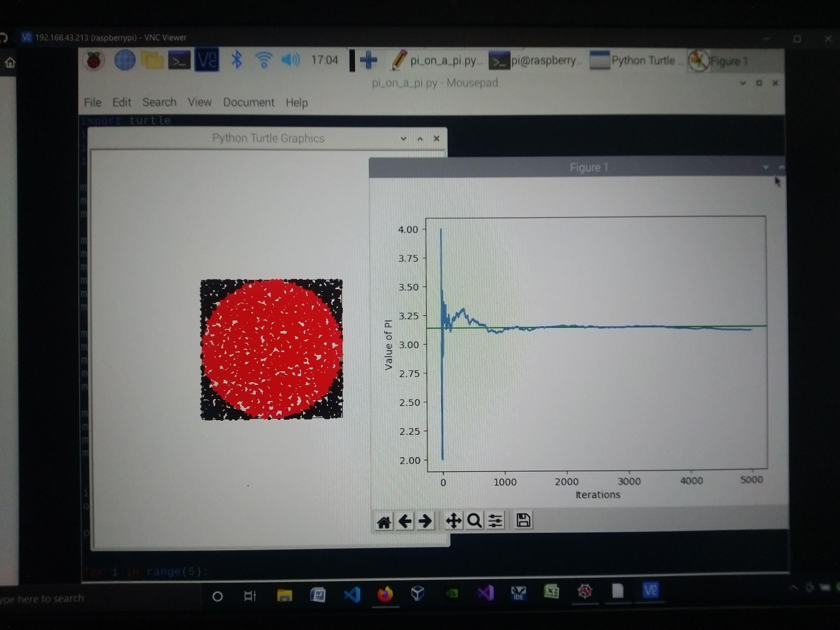Open the Wi-Fi network icon in the panel

tap(264, 59)
